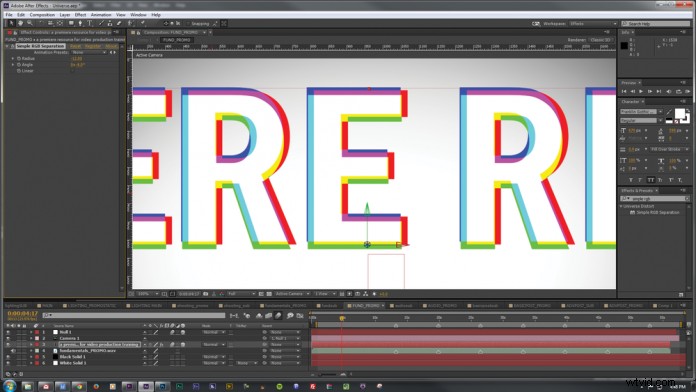Click the timeline layer search field
Viewport: 696px width, 392px height.
pos(134,315)
